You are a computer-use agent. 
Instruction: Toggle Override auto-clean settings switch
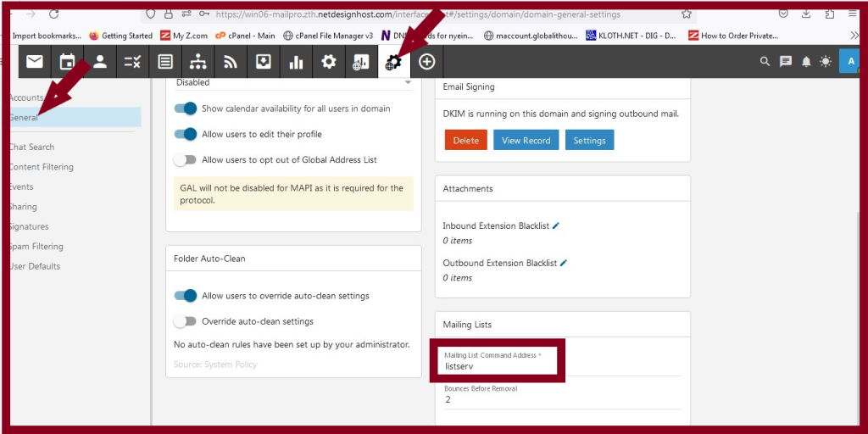click(185, 321)
